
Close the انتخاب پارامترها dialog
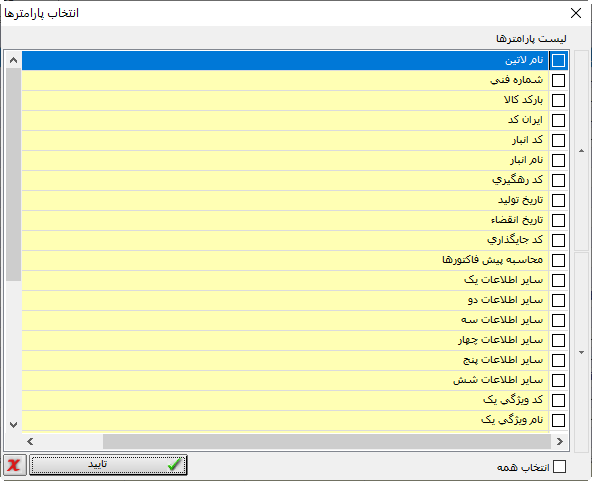tap(576, 13)
